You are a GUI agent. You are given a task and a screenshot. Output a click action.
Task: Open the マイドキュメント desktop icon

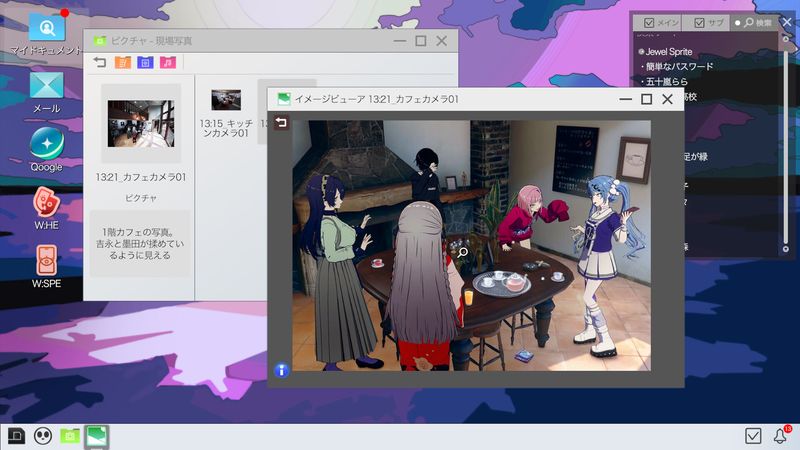point(46,27)
